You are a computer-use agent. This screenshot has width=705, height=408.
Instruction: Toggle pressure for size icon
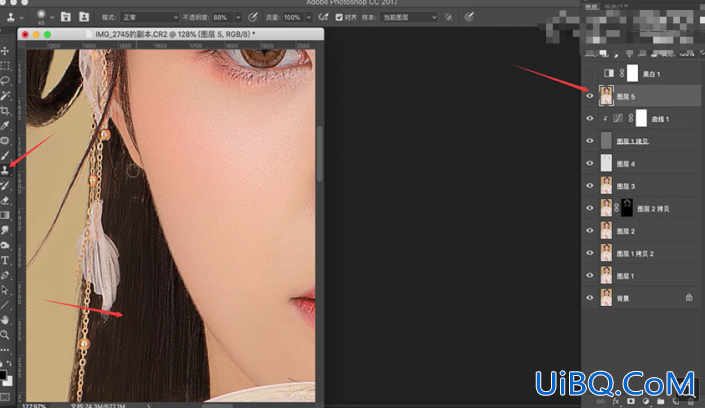click(x=469, y=17)
